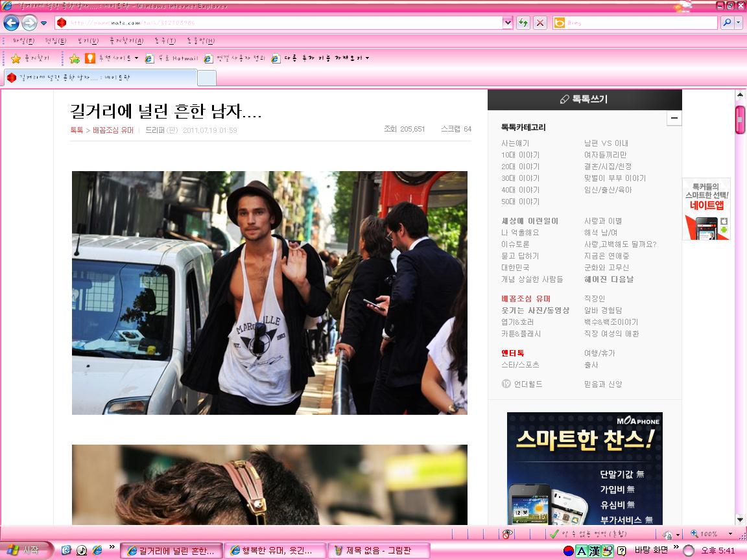The image size is (747, 560).
Task: Click the vertical page scrollbar thumb
Action: [740, 120]
